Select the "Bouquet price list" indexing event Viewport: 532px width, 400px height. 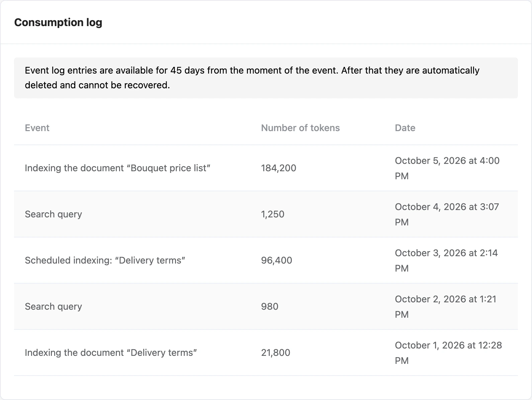tap(117, 168)
